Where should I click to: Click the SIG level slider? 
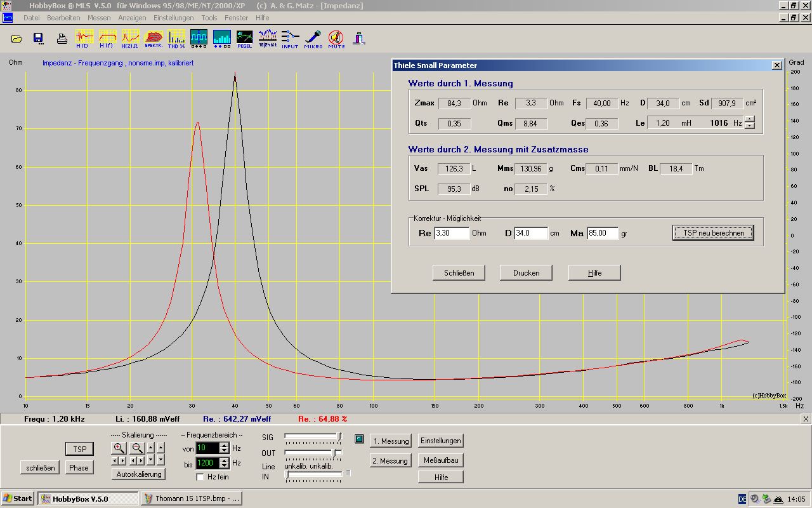(313, 436)
